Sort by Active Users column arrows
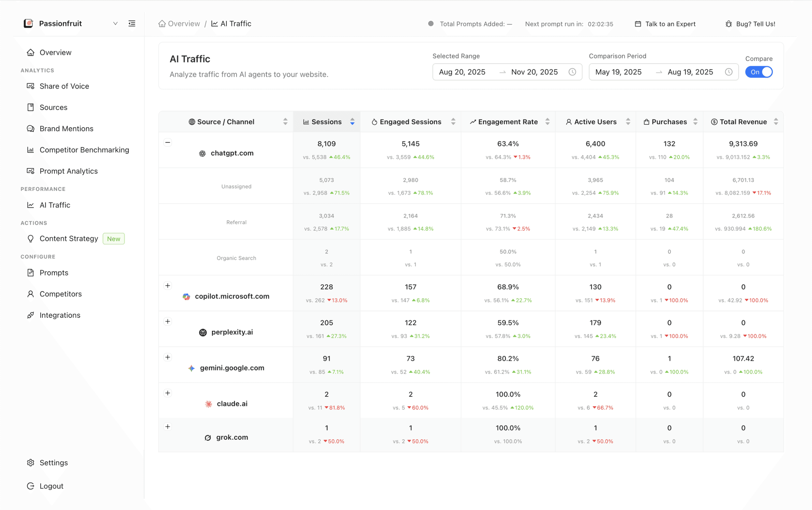Image resolution: width=812 pixels, height=510 pixels. point(628,122)
